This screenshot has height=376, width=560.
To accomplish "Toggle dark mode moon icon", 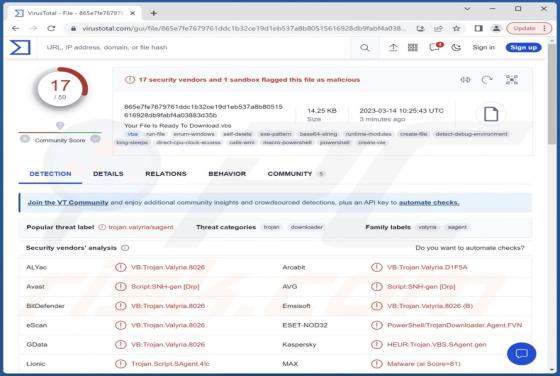I will pos(456,47).
